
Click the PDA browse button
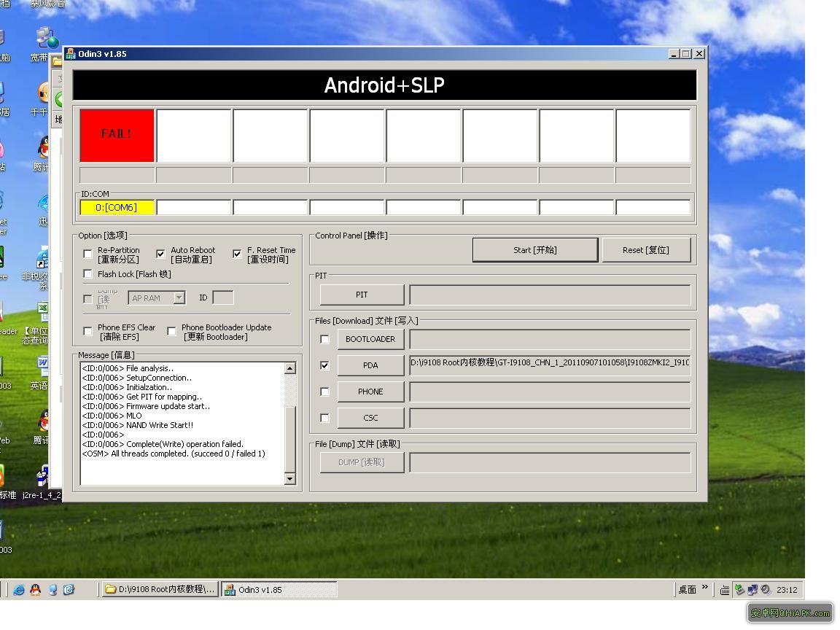(x=370, y=365)
